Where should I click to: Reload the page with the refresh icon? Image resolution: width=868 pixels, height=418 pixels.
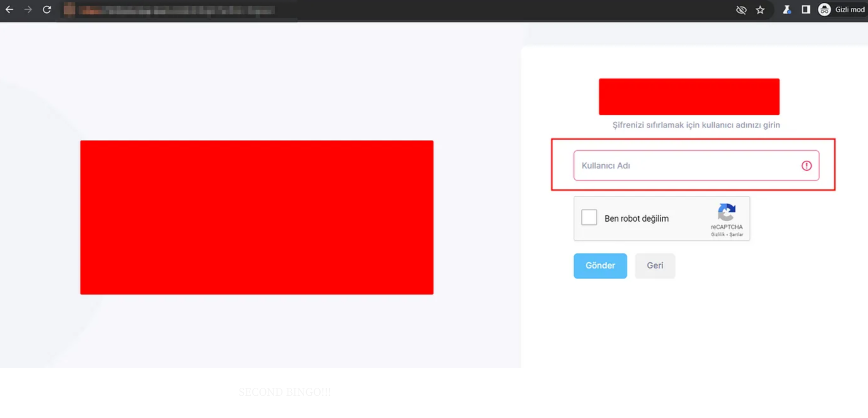[x=47, y=10]
